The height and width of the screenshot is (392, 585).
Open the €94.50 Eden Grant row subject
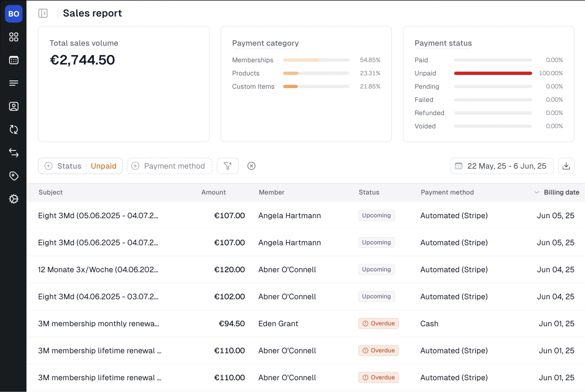click(99, 324)
